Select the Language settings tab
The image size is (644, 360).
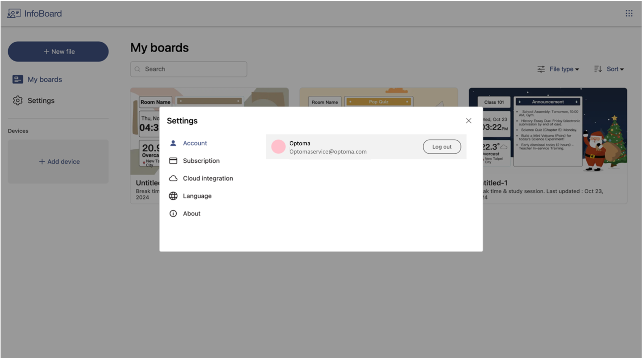point(198,196)
